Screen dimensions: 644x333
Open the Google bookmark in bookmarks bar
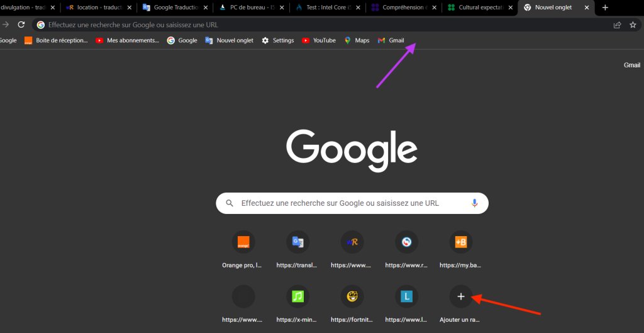pyautogui.click(x=182, y=40)
